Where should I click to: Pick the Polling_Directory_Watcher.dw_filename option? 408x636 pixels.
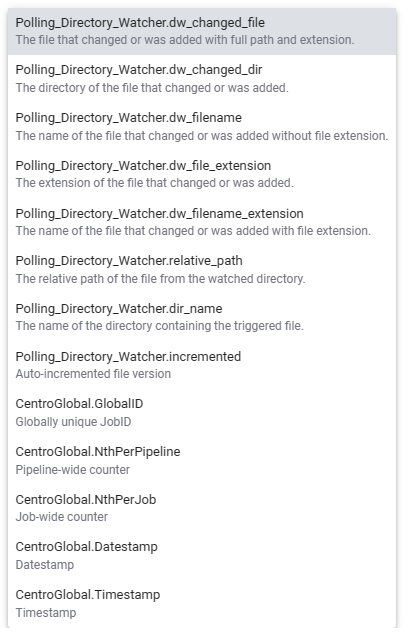[x=202, y=127]
